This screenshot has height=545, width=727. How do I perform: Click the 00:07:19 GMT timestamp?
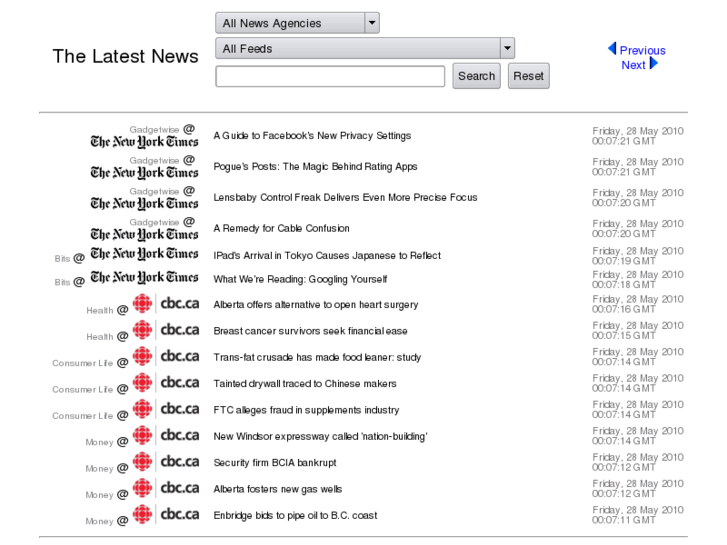623,261
